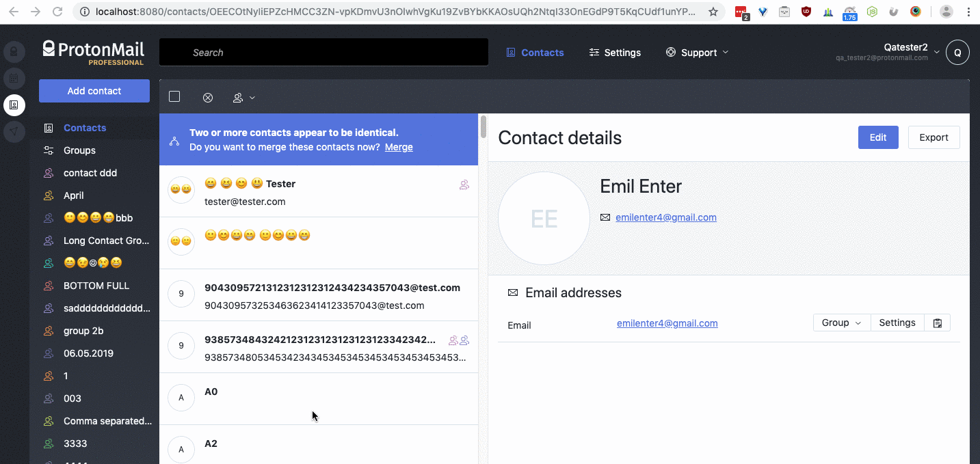
Task: Delete selected contacts using the circled X icon
Action: pos(208,97)
